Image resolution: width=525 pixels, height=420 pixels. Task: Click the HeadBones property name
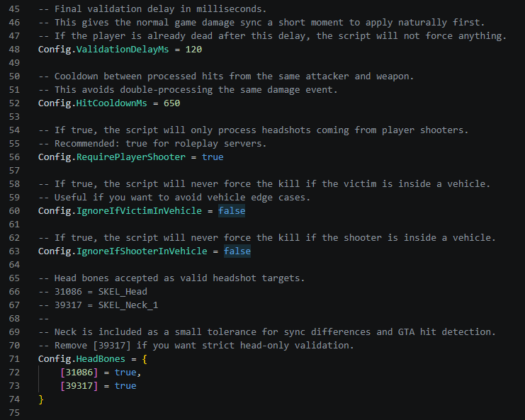coord(101,359)
